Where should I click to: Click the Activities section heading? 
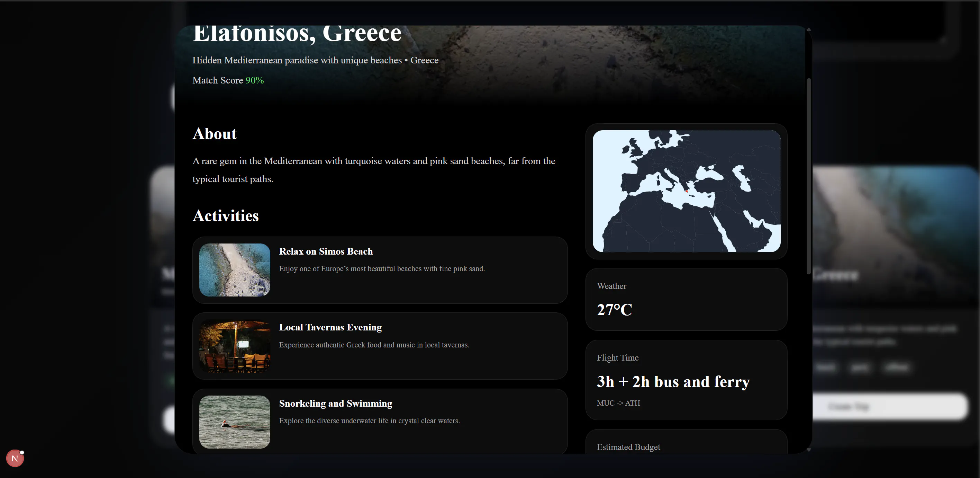coord(226,215)
